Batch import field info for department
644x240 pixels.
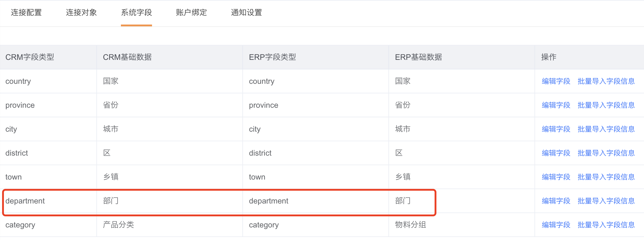pos(606,201)
